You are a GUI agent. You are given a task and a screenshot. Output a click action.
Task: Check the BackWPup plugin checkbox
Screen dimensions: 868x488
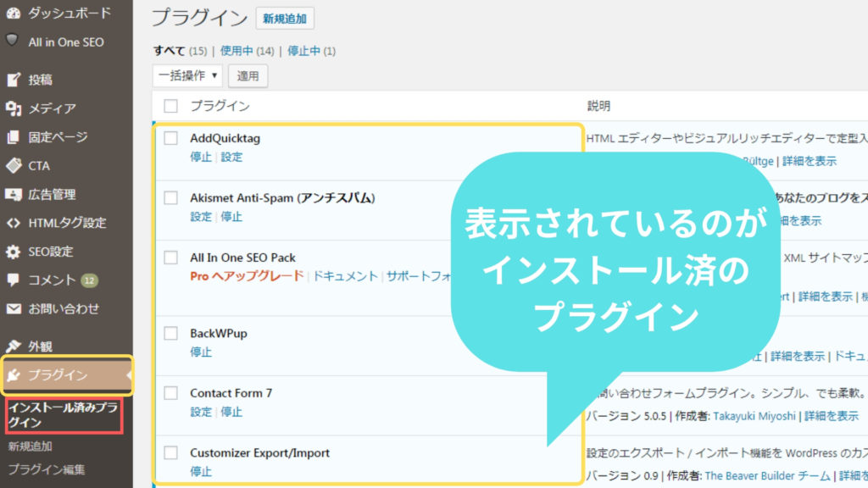(x=170, y=333)
